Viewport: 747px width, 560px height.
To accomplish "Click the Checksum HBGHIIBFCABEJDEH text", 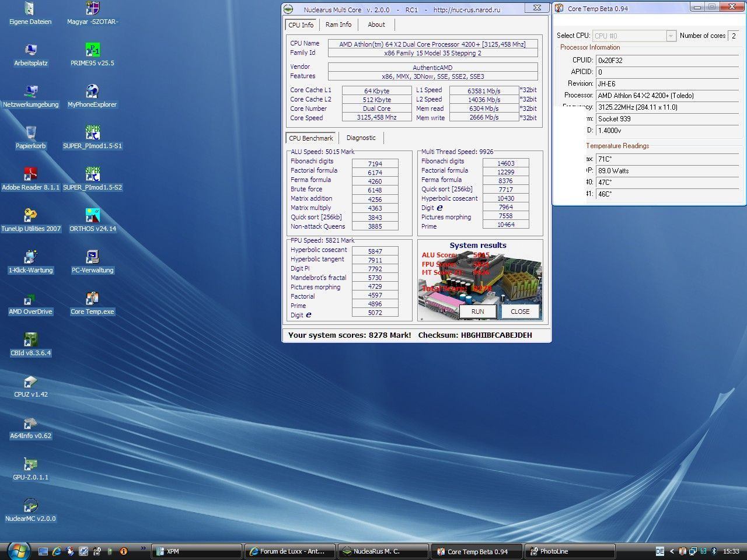I will tap(475, 335).
